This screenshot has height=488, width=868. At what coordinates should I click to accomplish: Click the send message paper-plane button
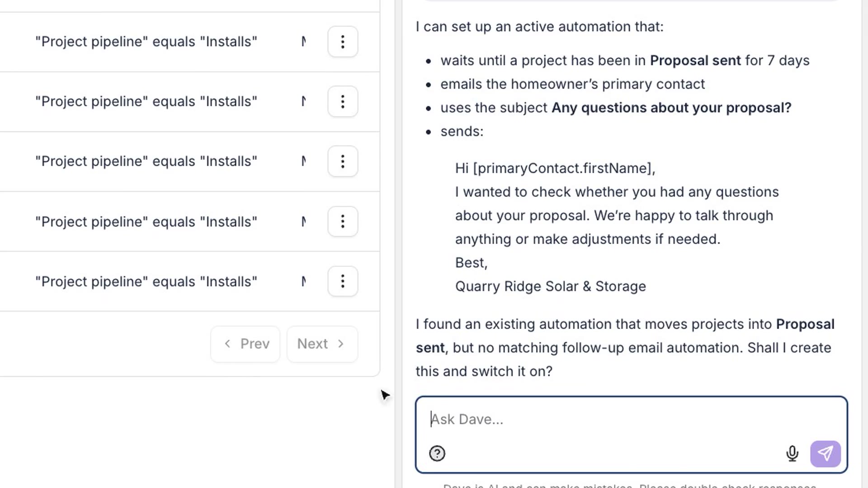(x=825, y=454)
